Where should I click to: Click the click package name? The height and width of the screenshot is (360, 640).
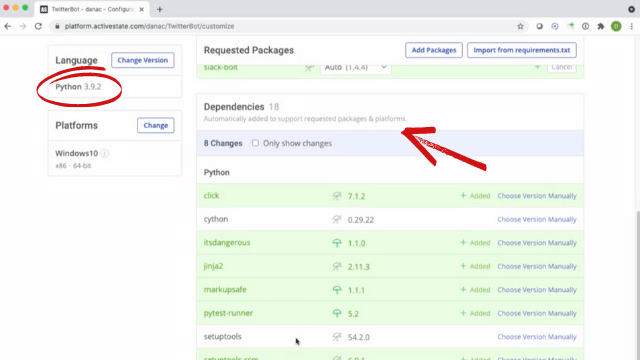[x=211, y=196]
